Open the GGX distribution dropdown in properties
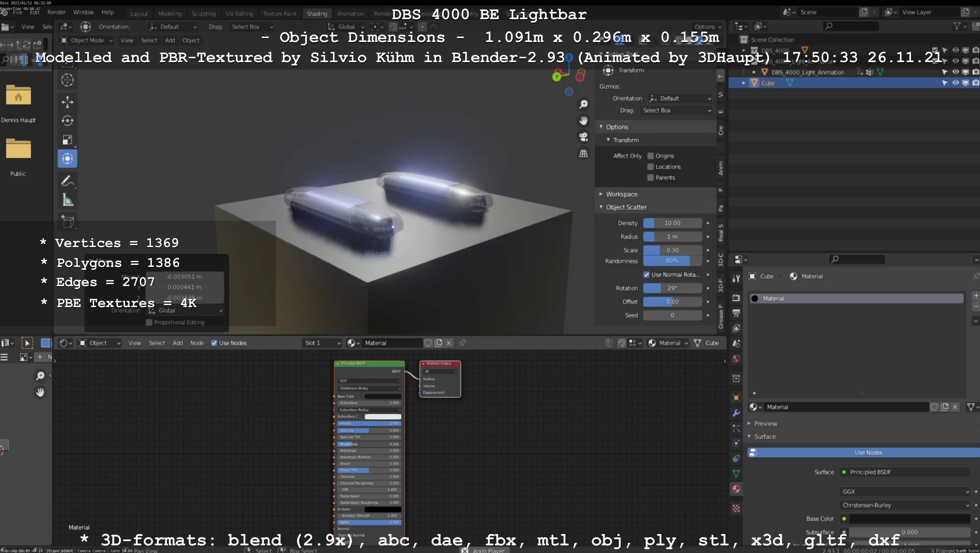Screen dimensions: 980x553 point(905,492)
